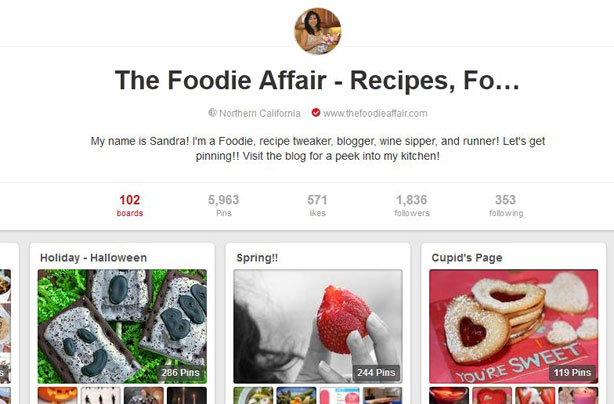The image size is (614, 404).
Task: Click the 119 Pins badge
Action: (572, 372)
